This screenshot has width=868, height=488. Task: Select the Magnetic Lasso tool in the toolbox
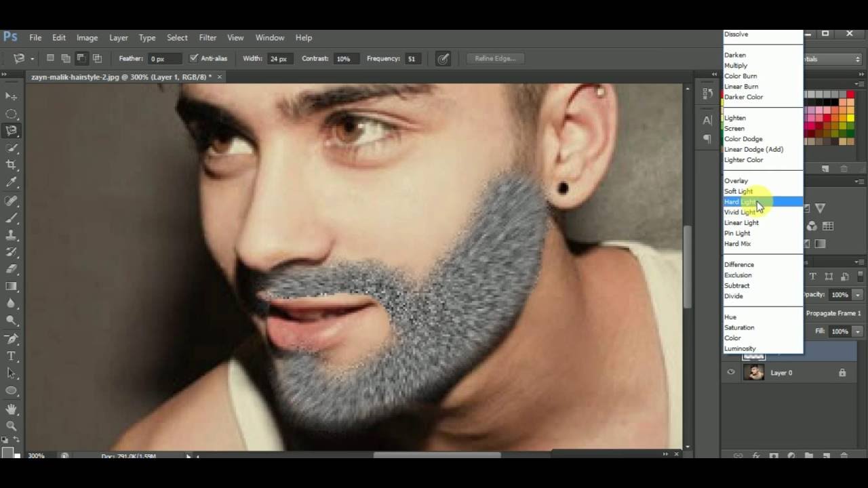pos(11,131)
